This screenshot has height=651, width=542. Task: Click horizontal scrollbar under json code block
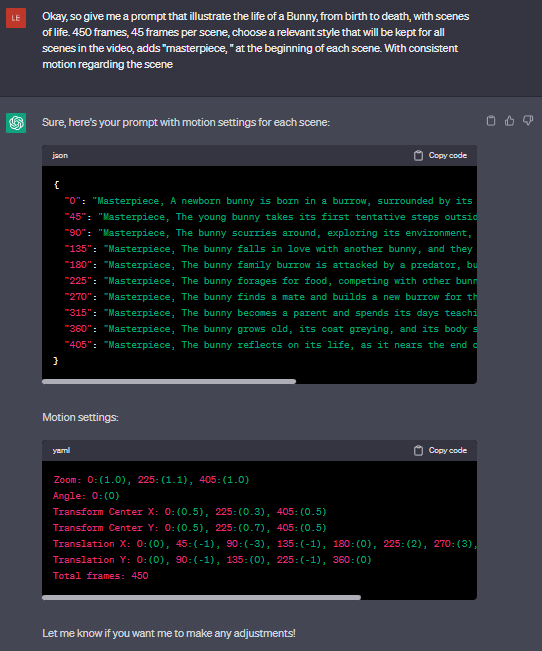(x=169, y=381)
